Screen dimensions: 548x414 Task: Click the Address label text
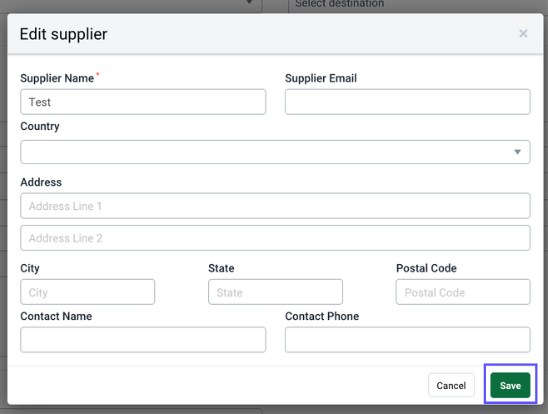41,182
